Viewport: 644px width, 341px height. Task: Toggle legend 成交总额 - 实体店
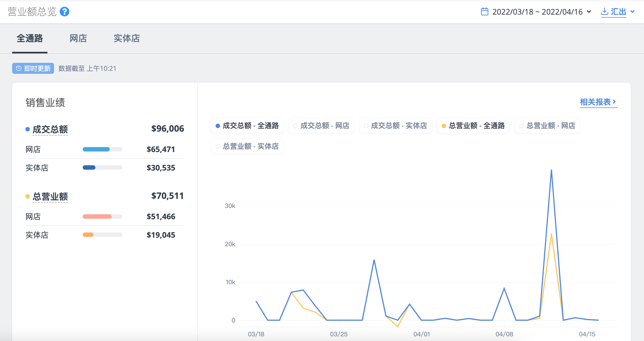(396, 126)
